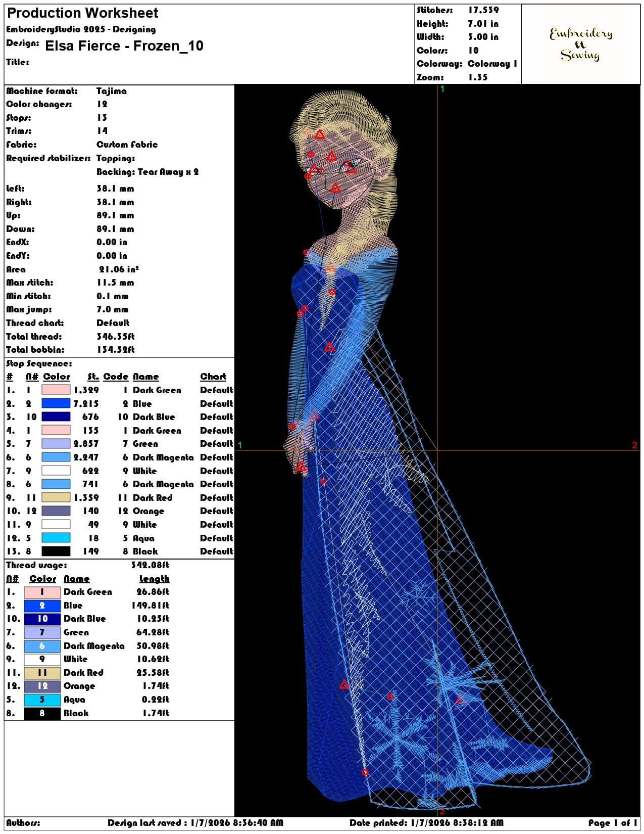Select the "Page 1 of 1" footer text
This screenshot has width=644, height=834.
(613, 823)
